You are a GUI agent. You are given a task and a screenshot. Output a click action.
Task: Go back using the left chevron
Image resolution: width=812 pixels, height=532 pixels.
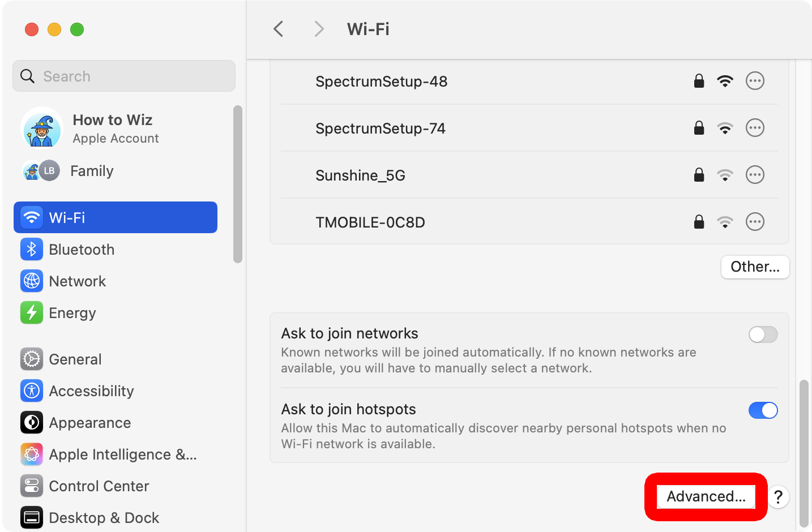pyautogui.click(x=279, y=29)
